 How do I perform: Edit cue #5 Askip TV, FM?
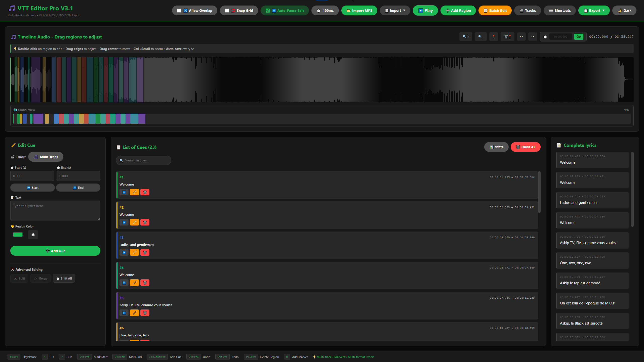tap(134, 313)
